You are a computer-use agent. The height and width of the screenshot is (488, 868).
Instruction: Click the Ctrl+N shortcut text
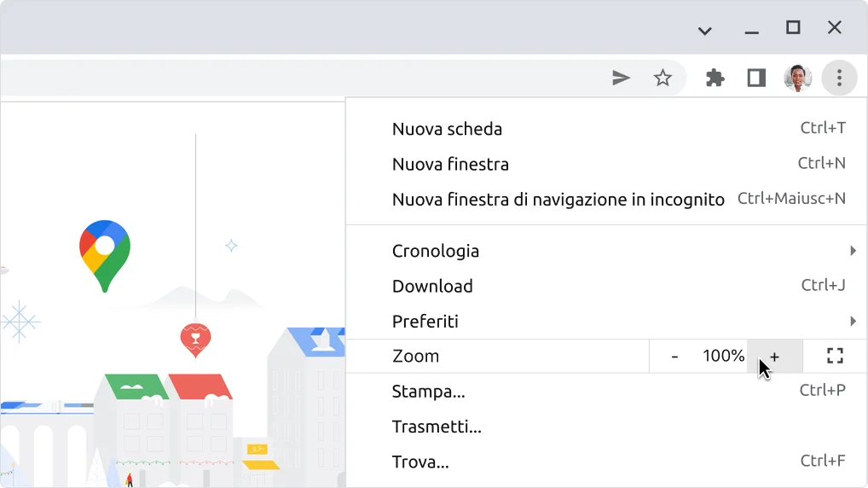point(821,163)
